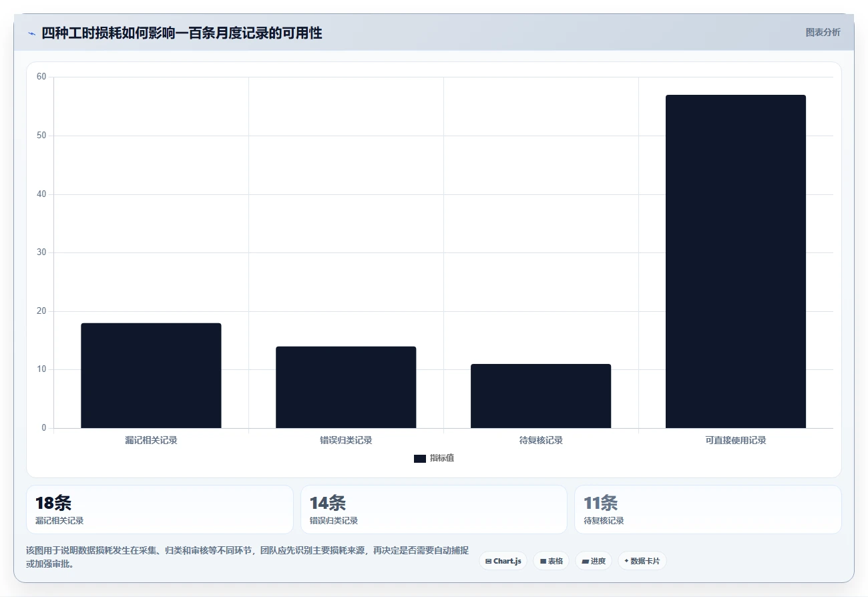
Task: Click the 漏记相关记录 x-axis label
Action: [151, 441]
